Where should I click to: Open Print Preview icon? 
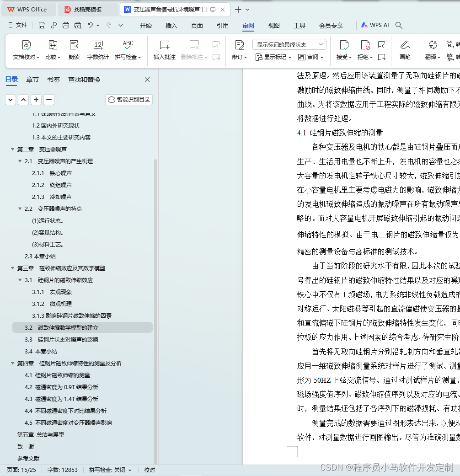coord(78,26)
